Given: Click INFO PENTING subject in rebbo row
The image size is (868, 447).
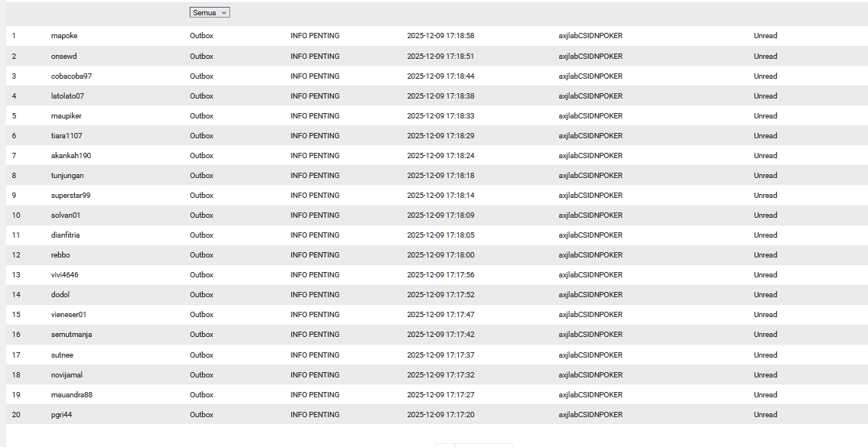Looking at the screenshot, I should click(315, 255).
